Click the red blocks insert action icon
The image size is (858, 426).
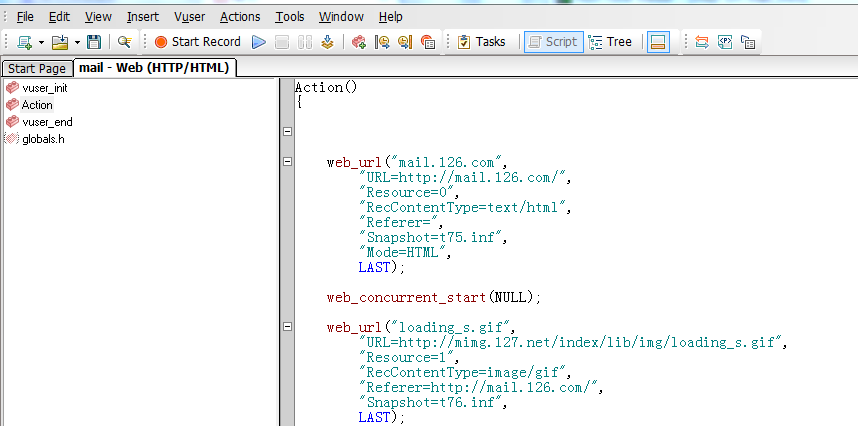click(x=359, y=42)
